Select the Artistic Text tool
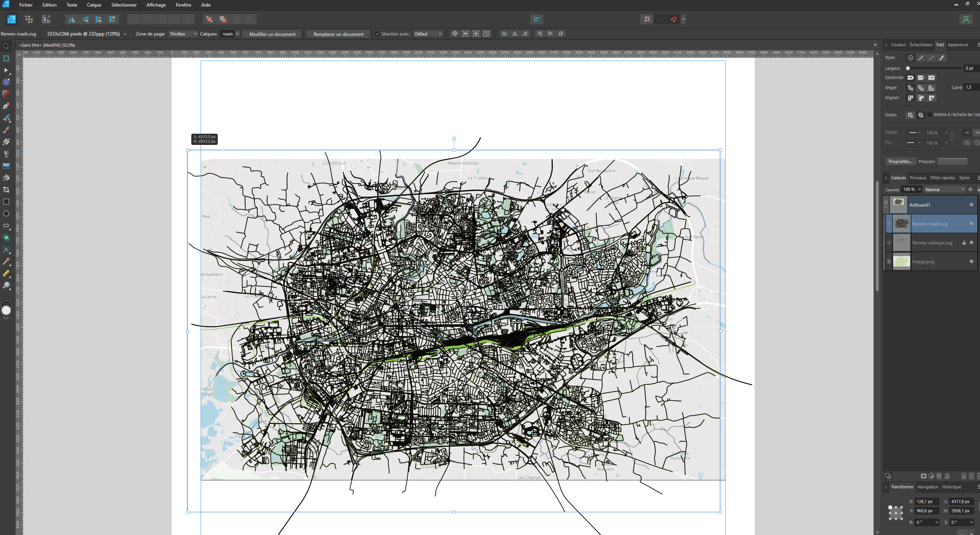This screenshot has height=535, width=980. [6, 249]
